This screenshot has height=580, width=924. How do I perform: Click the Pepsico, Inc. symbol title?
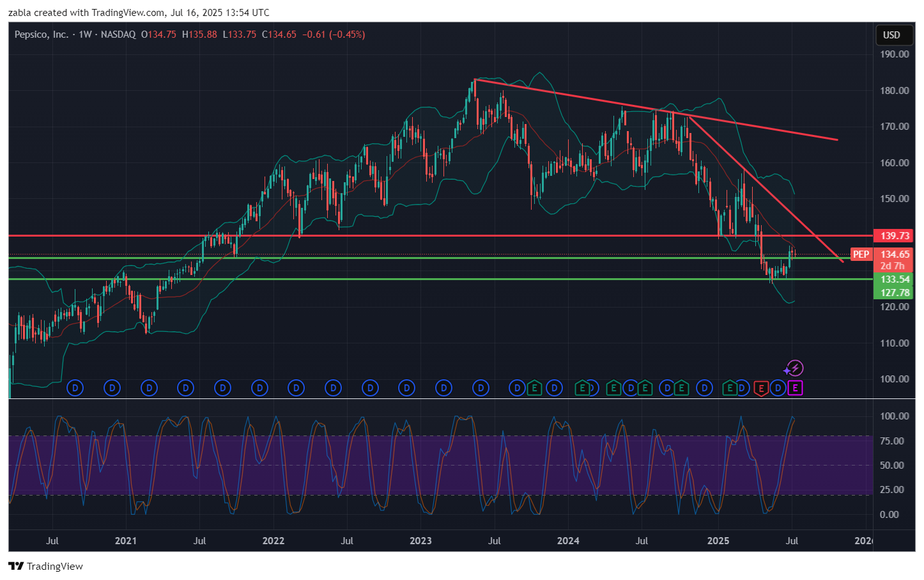42,35
